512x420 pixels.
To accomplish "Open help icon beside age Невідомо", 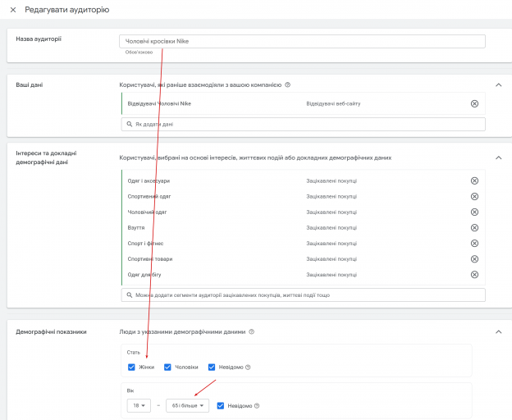I will point(257,406).
